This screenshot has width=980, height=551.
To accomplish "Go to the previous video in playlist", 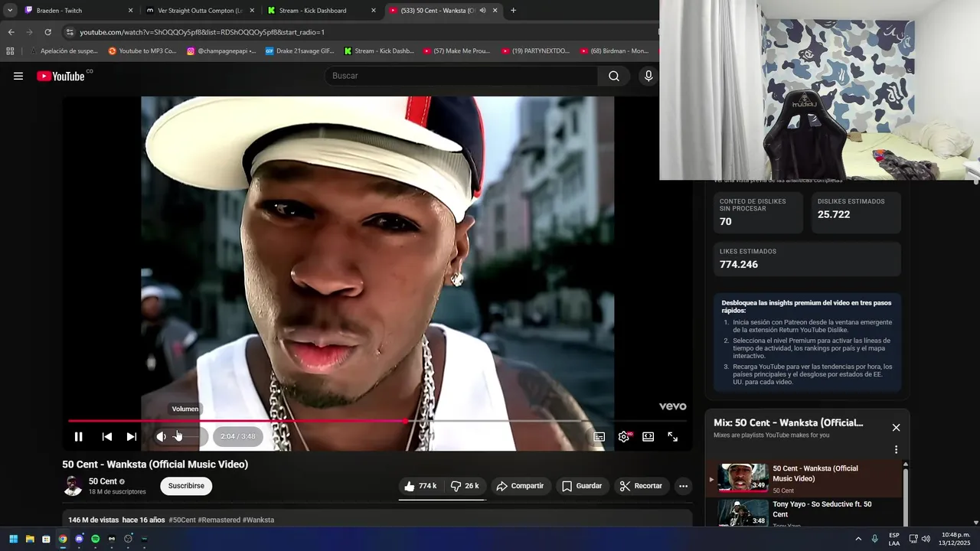I will click(x=107, y=437).
